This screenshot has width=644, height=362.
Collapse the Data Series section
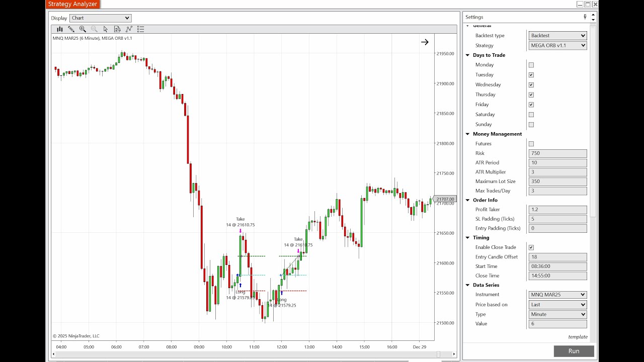[x=467, y=285]
